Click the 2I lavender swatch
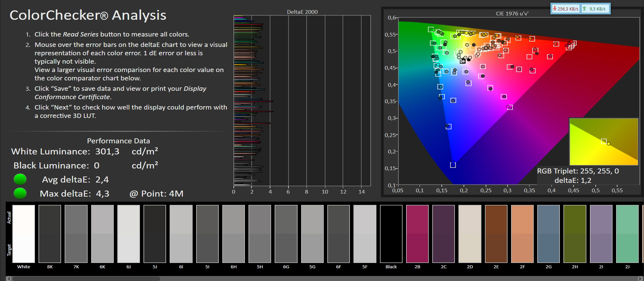644x281 pixels. click(x=601, y=234)
